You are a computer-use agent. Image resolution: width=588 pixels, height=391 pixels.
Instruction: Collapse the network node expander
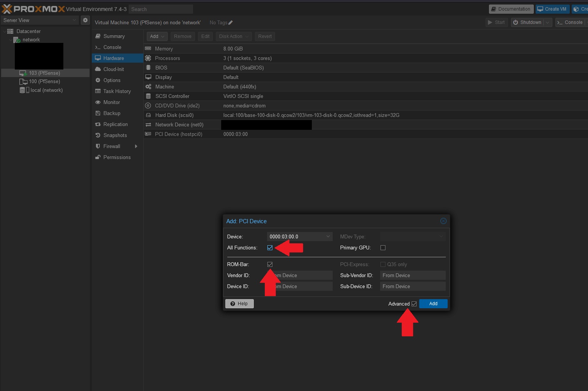tap(10, 39)
